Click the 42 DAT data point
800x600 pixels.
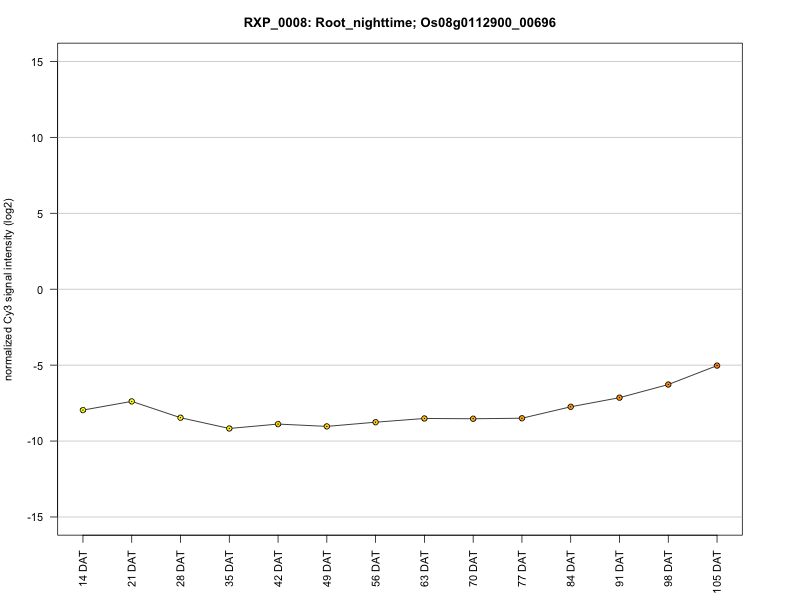(x=278, y=424)
